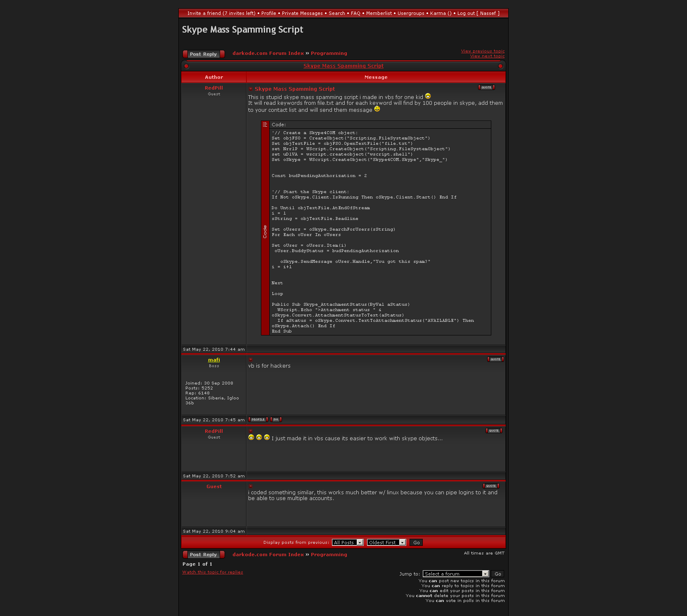This screenshot has width=687, height=616.
Task: Click the PM icon under mafi's post
Action: pyautogui.click(x=276, y=420)
